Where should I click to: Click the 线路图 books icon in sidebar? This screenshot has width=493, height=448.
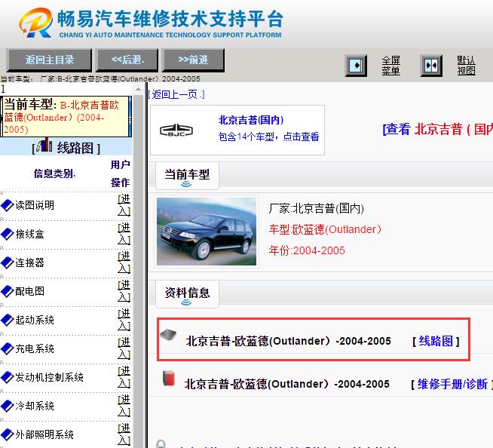[x=44, y=146]
